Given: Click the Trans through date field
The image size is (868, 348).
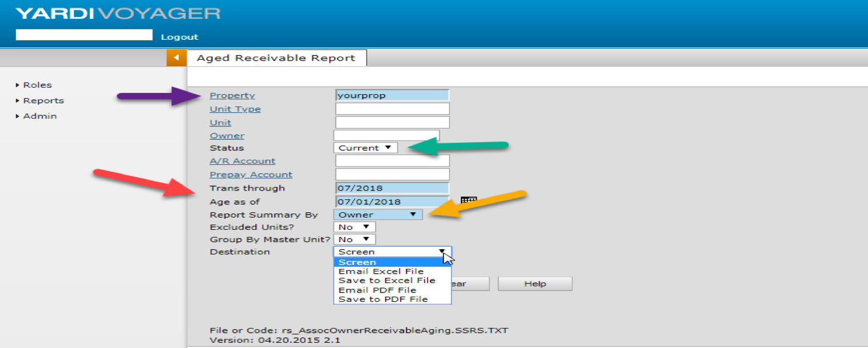Looking at the screenshot, I should (x=392, y=188).
